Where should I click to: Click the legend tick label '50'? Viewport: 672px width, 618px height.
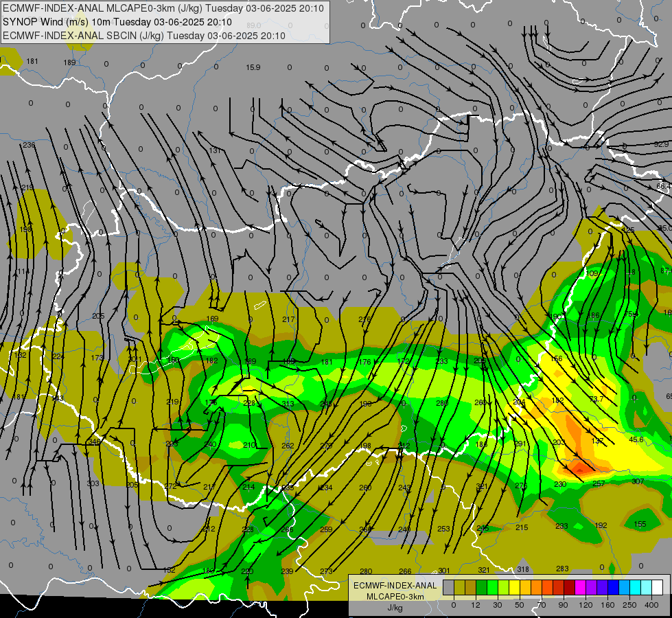pos(520,605)
